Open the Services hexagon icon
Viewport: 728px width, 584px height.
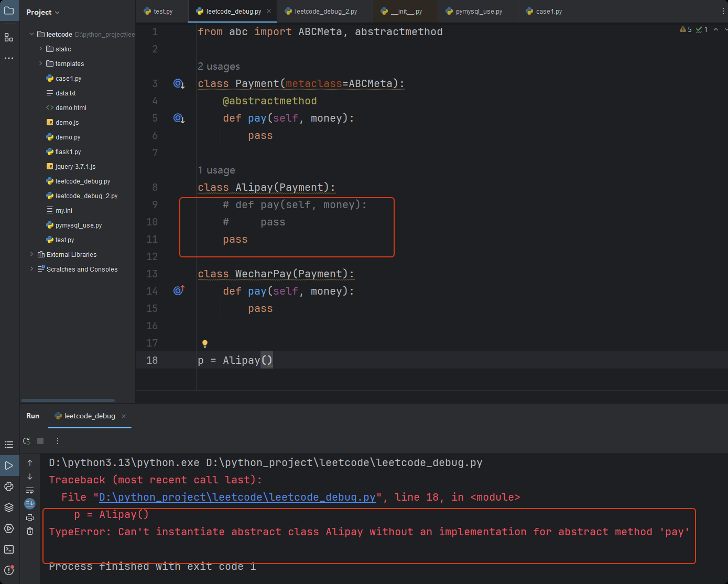pos(9,528)
